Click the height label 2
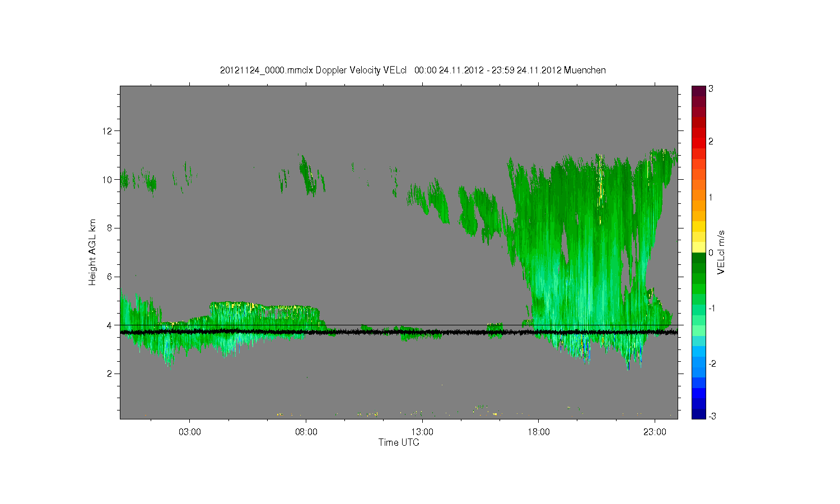Viewport: 840px width, 504px height. pos(109,374)
